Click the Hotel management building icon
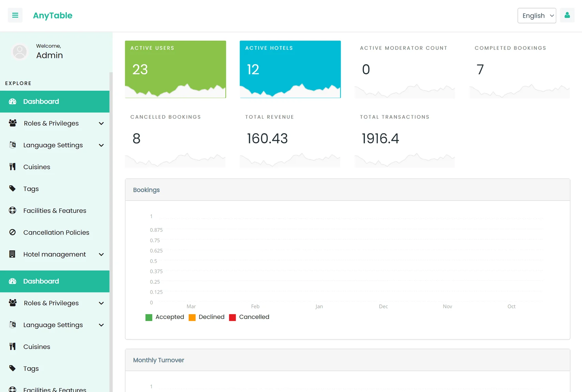The height and width of the screenshot is (392, 582). [x=13, y=254]
